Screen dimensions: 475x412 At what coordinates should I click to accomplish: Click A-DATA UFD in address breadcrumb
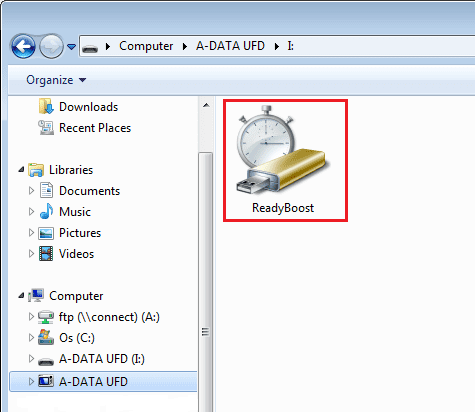coord(230,46)
